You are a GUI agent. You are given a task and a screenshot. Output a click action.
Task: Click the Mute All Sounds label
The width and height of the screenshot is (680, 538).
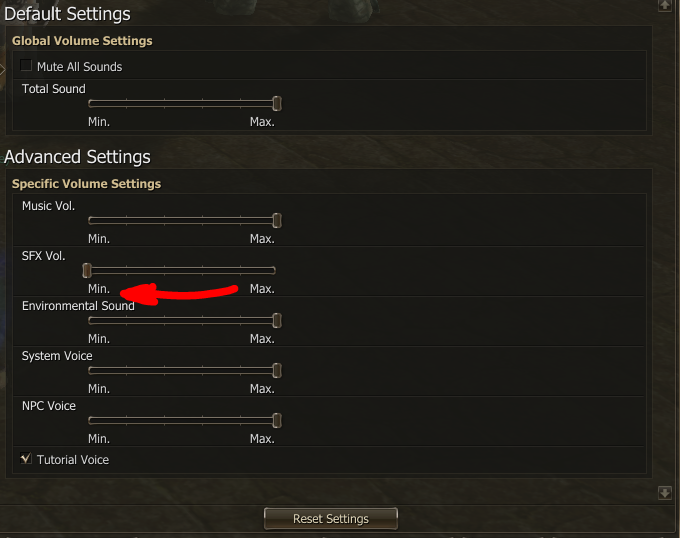[x=79, y=67]
